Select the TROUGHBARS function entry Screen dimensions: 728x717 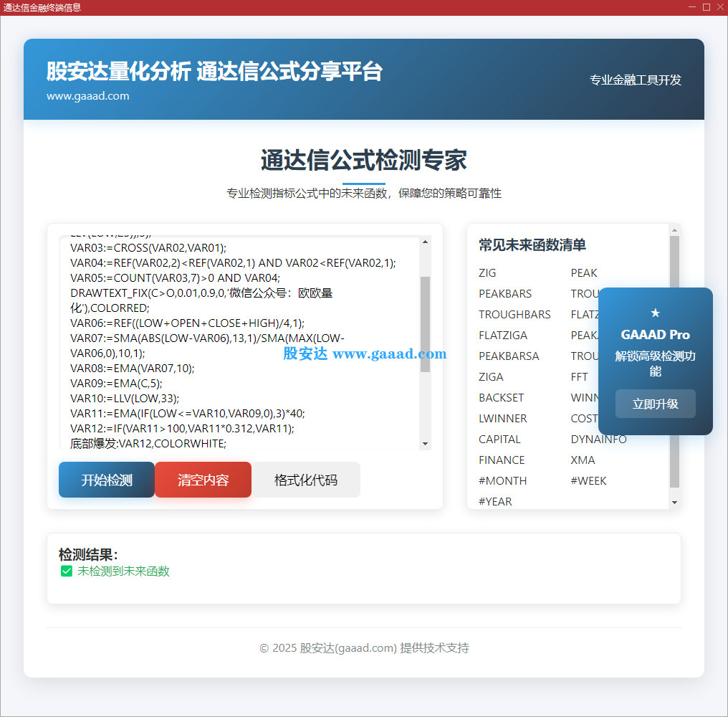(514, 315)
